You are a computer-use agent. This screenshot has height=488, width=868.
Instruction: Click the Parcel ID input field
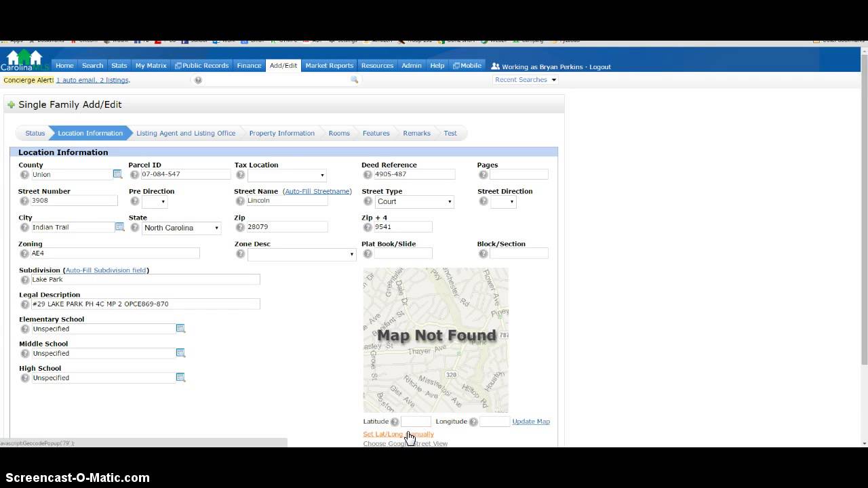click(x=186, y=175)
